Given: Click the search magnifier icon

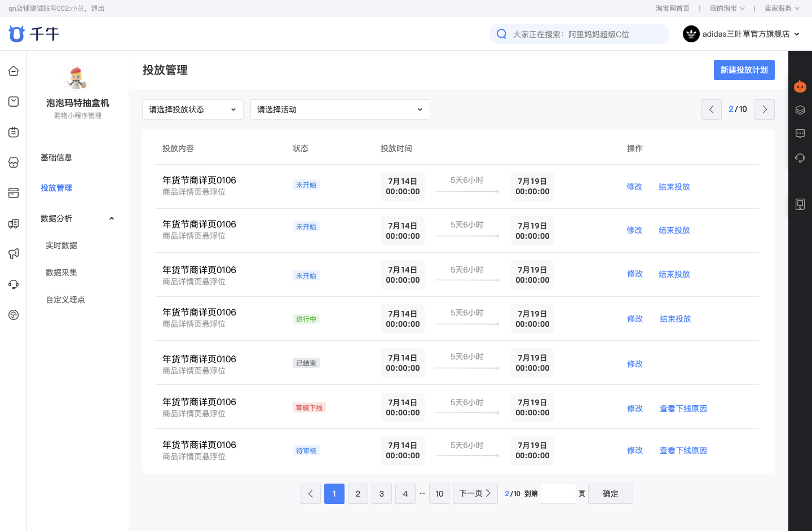Looking at the screenshot, I should click(x=501, y=34).
